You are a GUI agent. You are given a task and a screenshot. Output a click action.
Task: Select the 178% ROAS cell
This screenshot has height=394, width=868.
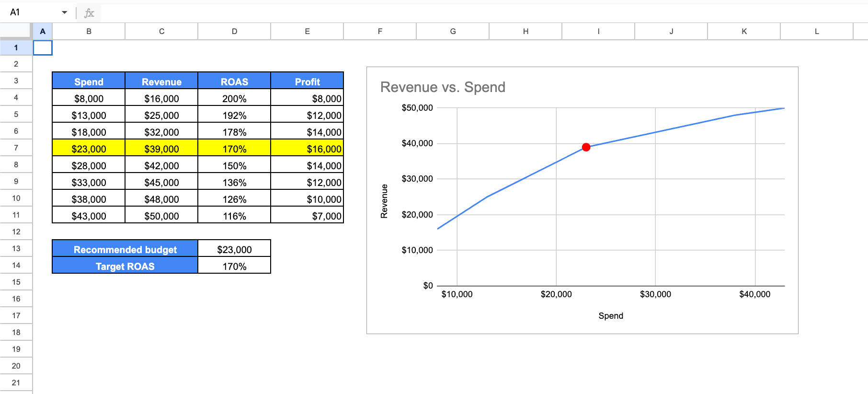(234, 131)
